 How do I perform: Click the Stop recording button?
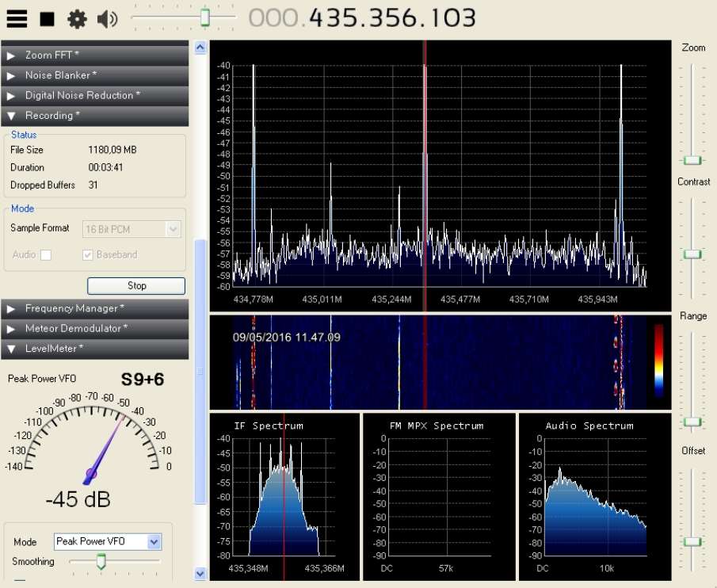(136, 285)
